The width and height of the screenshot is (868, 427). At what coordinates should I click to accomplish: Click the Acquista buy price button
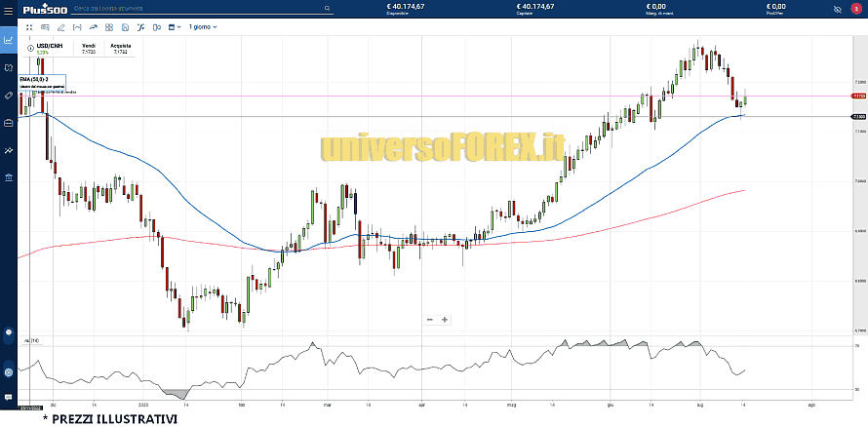pos(120,48)
